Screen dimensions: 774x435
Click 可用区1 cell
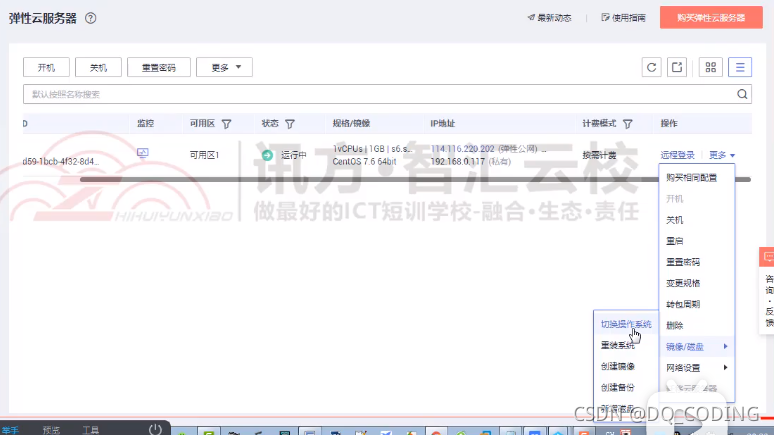point(204,155)
